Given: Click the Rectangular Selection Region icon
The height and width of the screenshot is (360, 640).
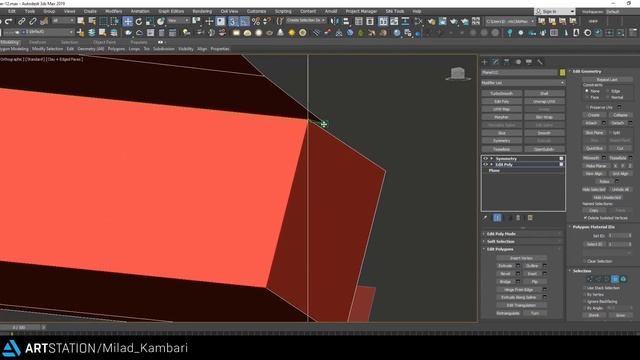Looking at the screenshot, I should point(104,21).
